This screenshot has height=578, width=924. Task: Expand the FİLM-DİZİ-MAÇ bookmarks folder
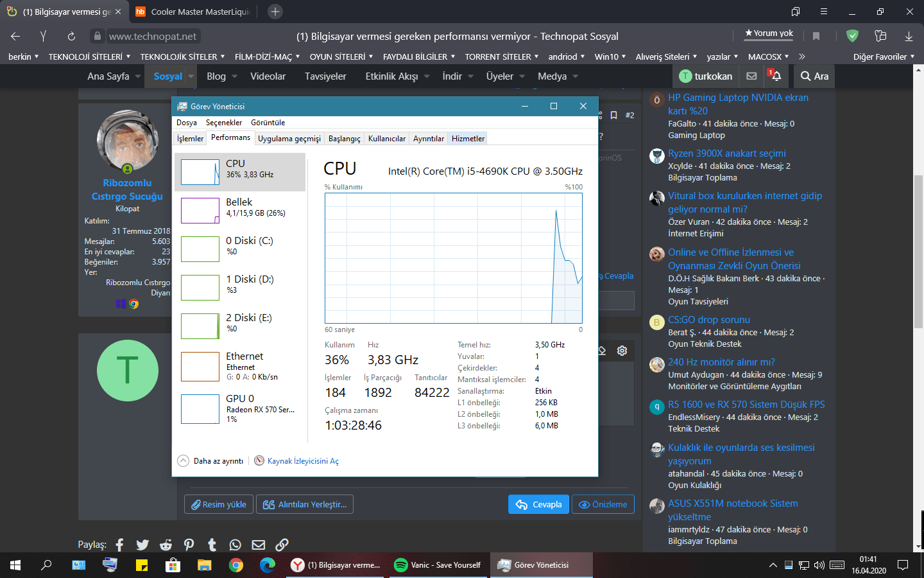(267, 57)
